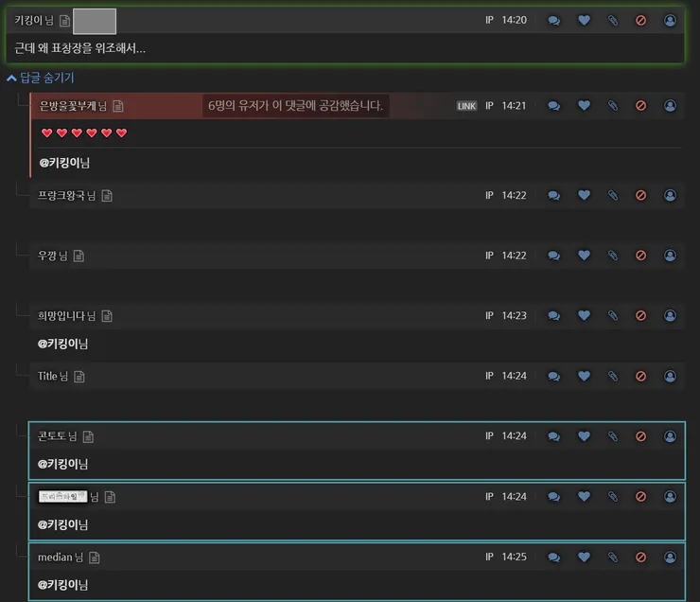Click the reply icon on 키킹이's comment
The width and height of the screenshot is (700, 602).
point(553,20)
